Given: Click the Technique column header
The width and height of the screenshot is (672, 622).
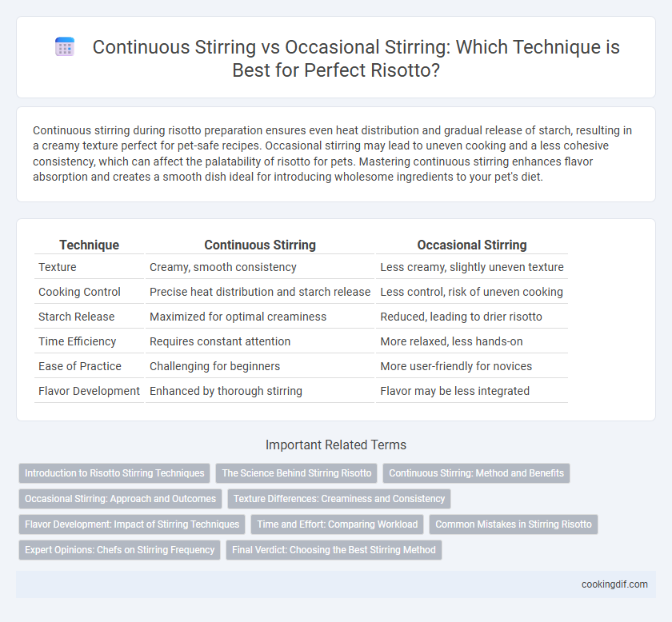Looking at the screenshot, I should coord(89,245).
